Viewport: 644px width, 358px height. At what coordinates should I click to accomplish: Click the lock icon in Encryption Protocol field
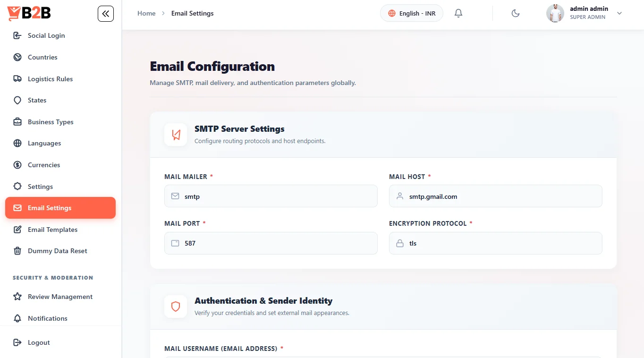point(400,243)
